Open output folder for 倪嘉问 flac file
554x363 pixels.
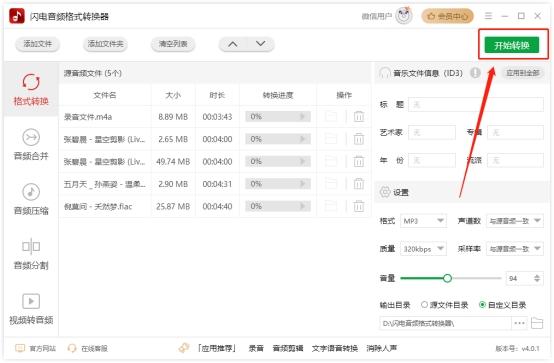click(331, 206)
